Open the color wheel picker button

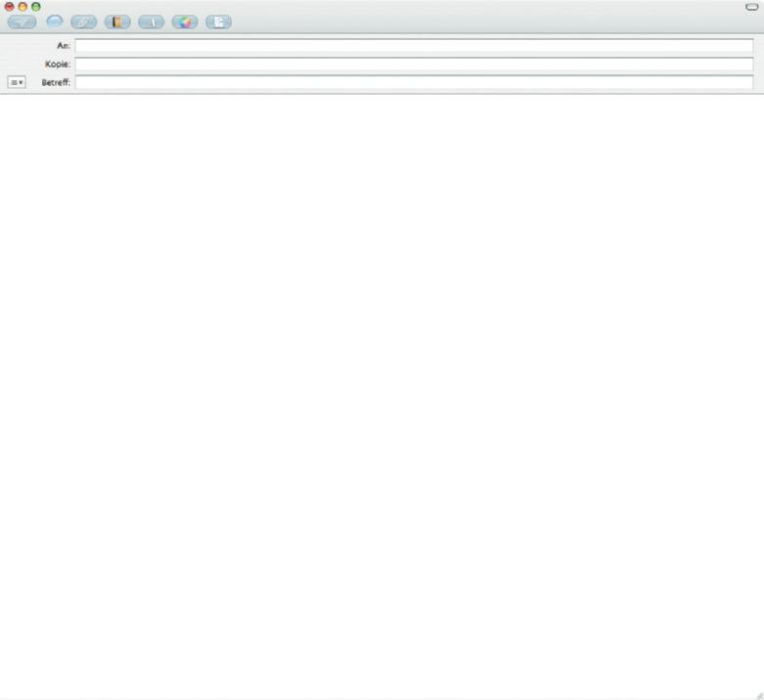[185, 22]
